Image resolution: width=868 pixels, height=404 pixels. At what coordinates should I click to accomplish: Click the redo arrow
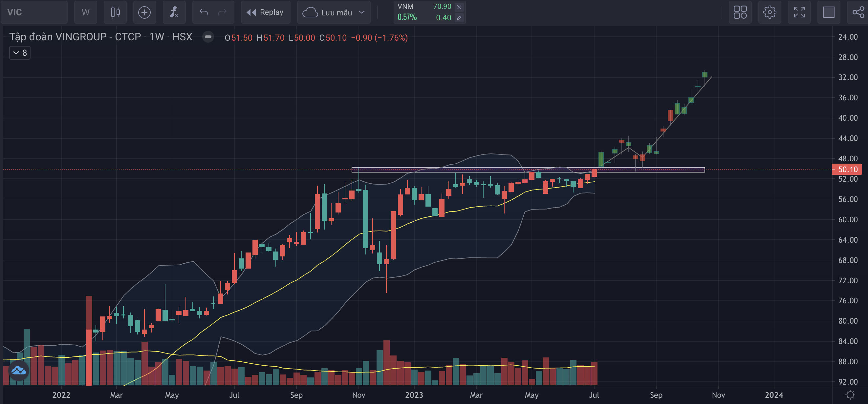pyautogui.click(x=222, y=12)
